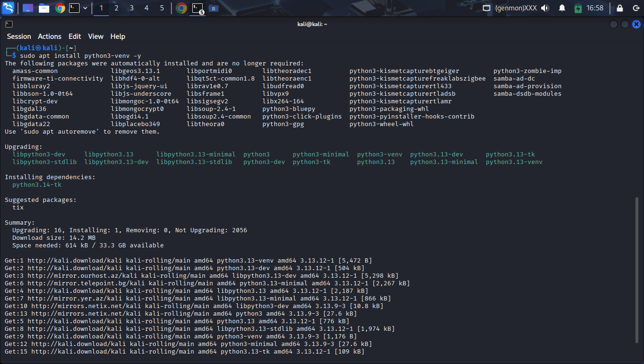Expand the Edit menu
Screen dimensions: 644x364
[x=75, y=36]
